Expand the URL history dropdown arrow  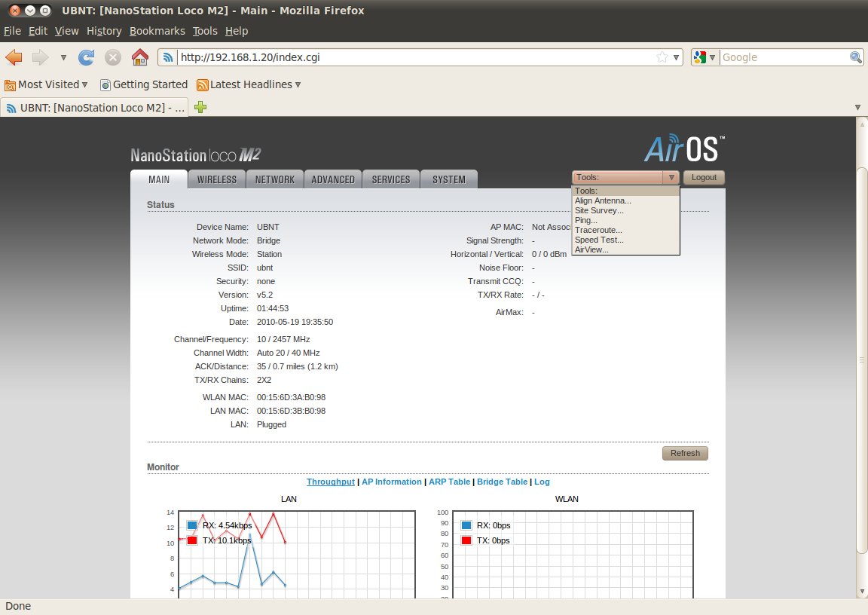click(676, 57)
